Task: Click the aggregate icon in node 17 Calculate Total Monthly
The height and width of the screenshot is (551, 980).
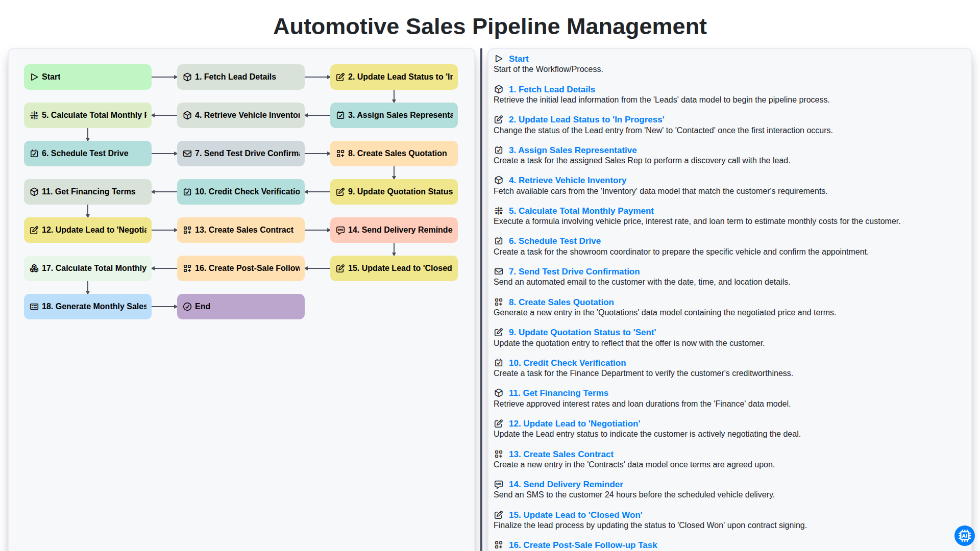Action: pos(34,268)
